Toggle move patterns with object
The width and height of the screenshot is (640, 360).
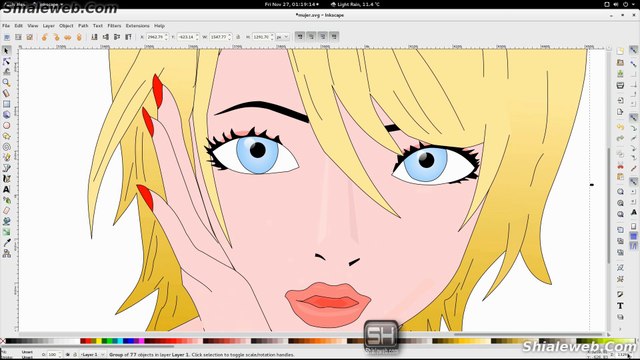(334, 37)
